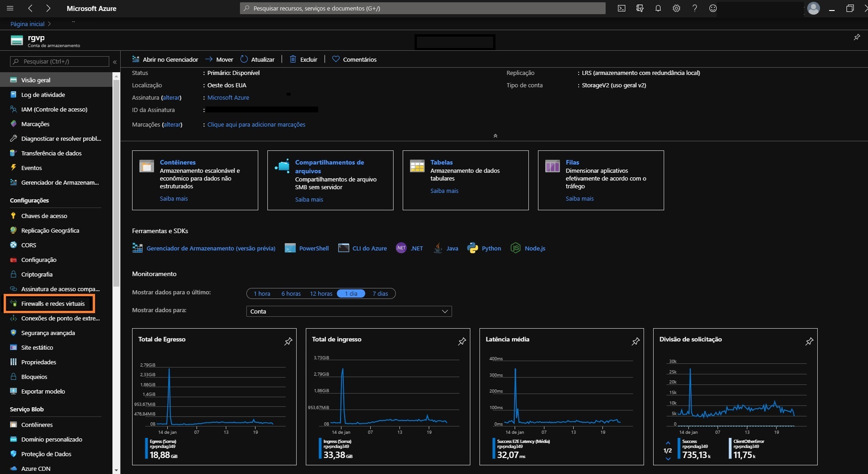Go back with the left arrow
868x474 pixels.
pos(30,8)
